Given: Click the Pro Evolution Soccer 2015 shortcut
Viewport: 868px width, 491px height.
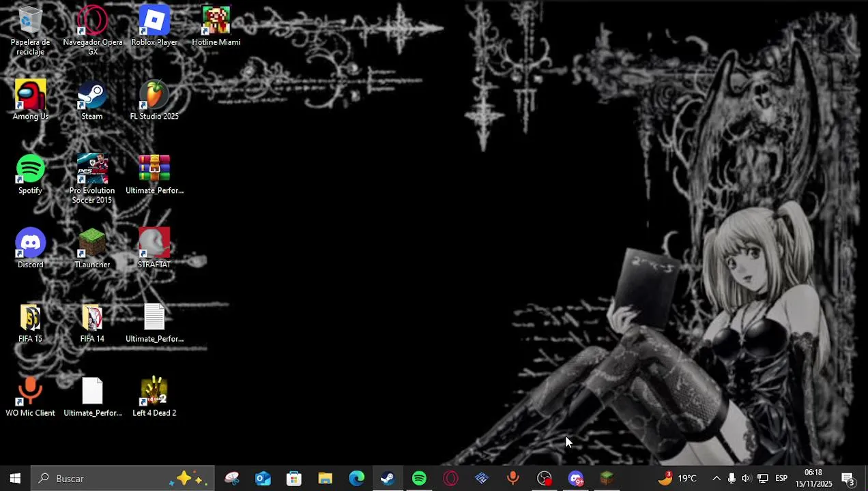Looking at the screenshot, I should 92,179.
